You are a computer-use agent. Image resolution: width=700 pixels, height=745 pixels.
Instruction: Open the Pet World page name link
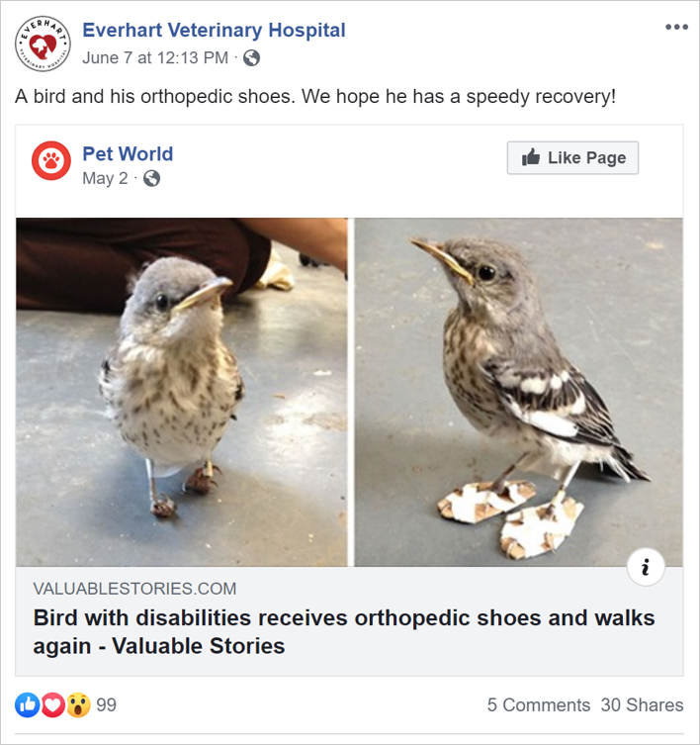pyautogui.click(x=128, y=153)
